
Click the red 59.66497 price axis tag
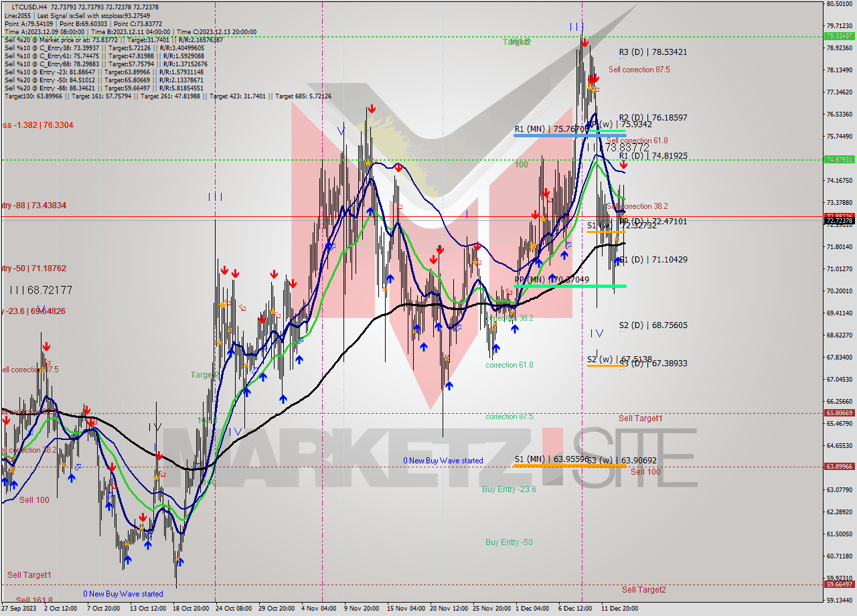(839, 585)
